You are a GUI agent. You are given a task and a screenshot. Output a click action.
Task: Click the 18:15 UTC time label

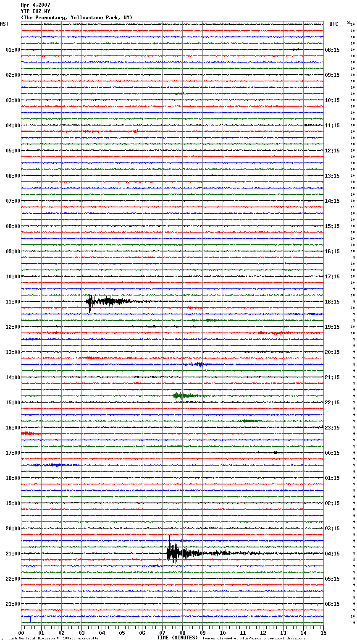pos(332,302)
